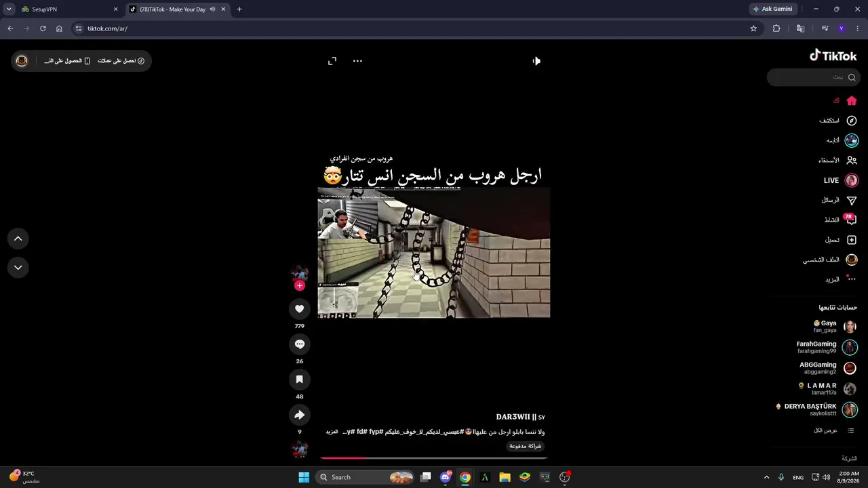Open the browser home page
Image resolution: width=868 pixels, height=488 pixels.
pyautogui.click(x=59, y=28)
